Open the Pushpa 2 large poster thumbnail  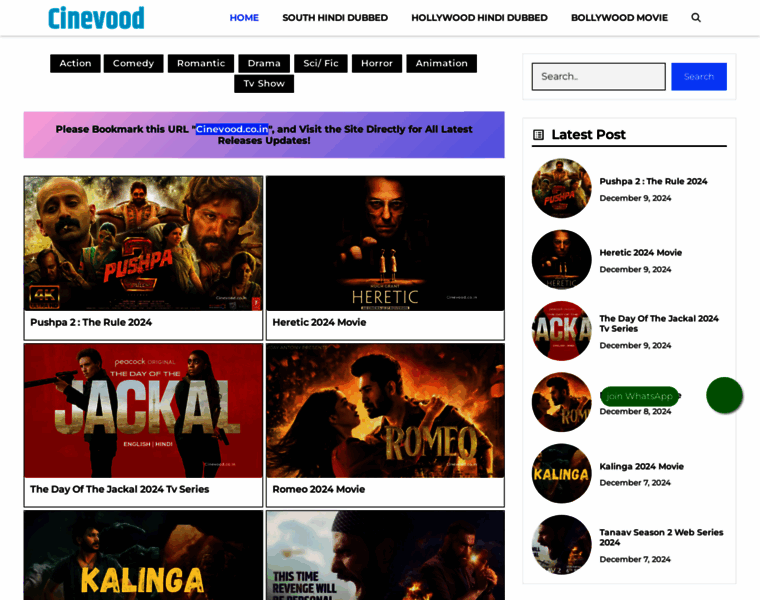click(x=143, y=243)
